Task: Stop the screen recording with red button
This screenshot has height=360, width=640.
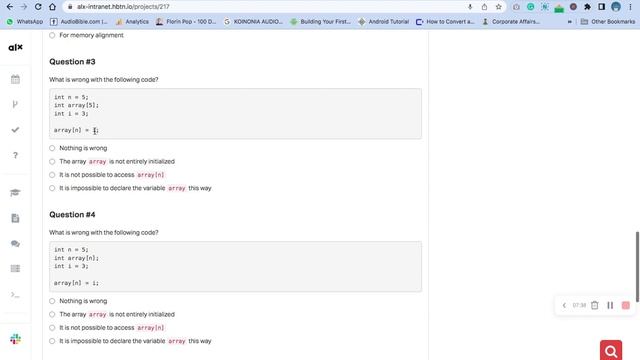Action: (626, 305)
